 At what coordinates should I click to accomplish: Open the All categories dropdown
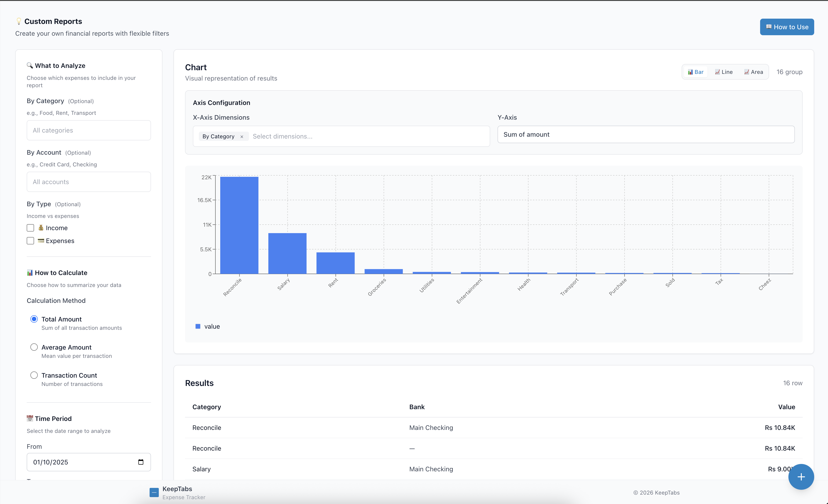[88, 130]
